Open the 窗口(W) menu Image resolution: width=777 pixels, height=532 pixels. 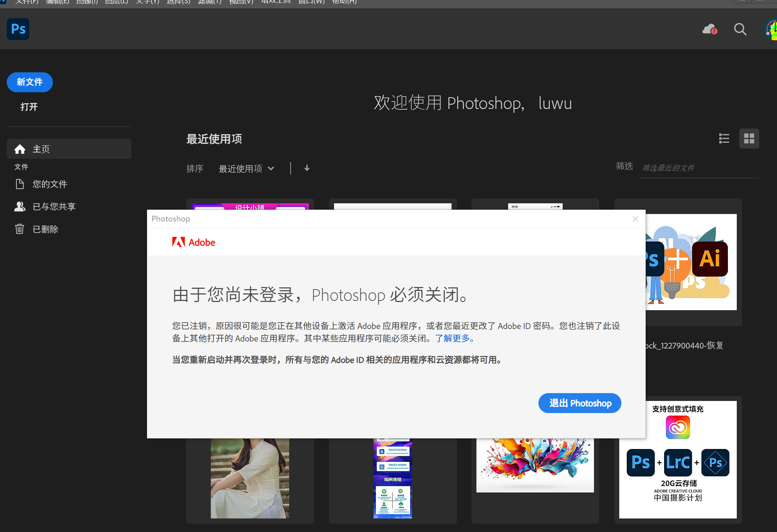pos(312,2)
